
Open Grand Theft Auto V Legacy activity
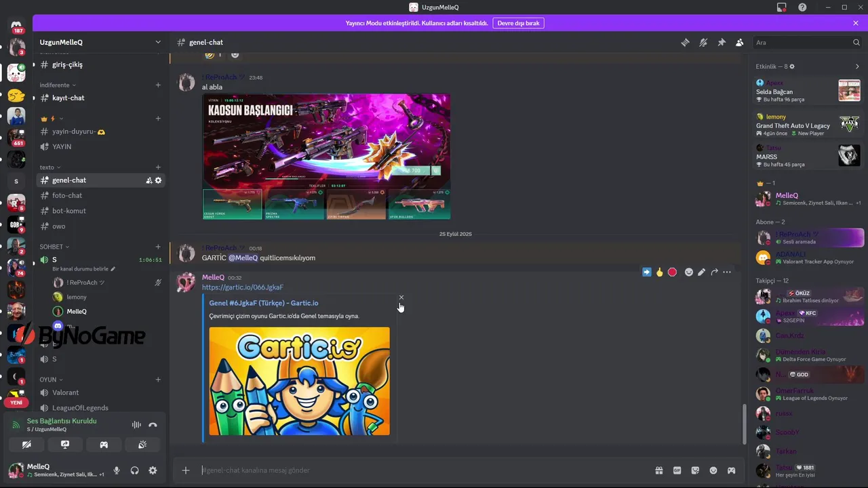click(808, 125)
